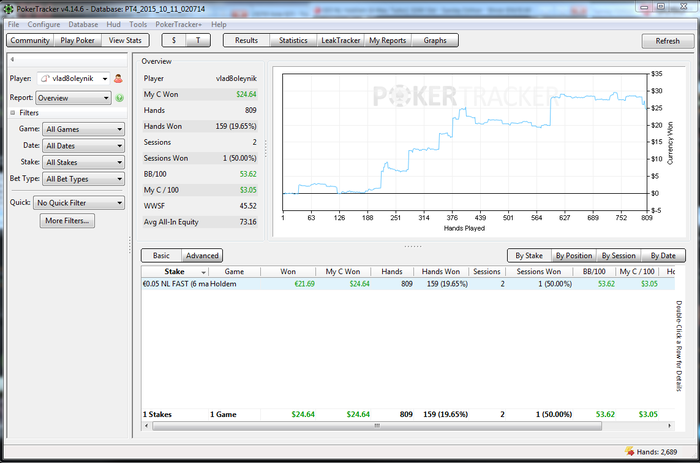Screen dimensions: 700x463
Task: Sort by the BB/100 column header
Action: point(594,271)
